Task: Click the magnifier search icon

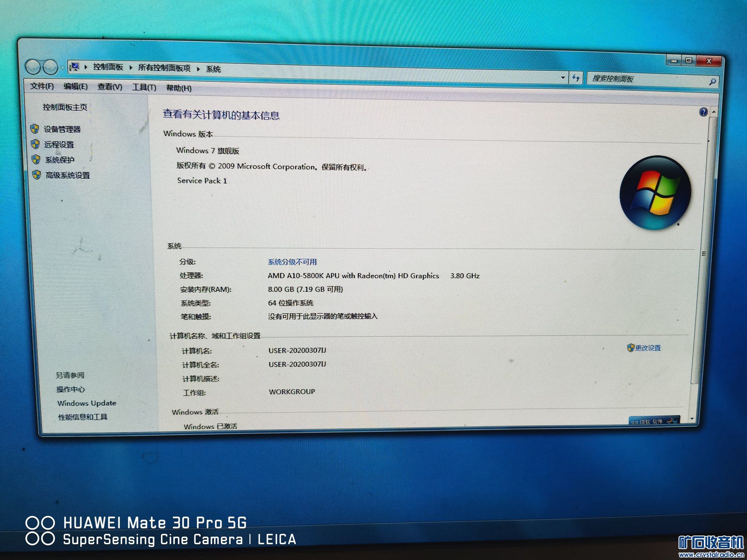Action: coord(712,82)
